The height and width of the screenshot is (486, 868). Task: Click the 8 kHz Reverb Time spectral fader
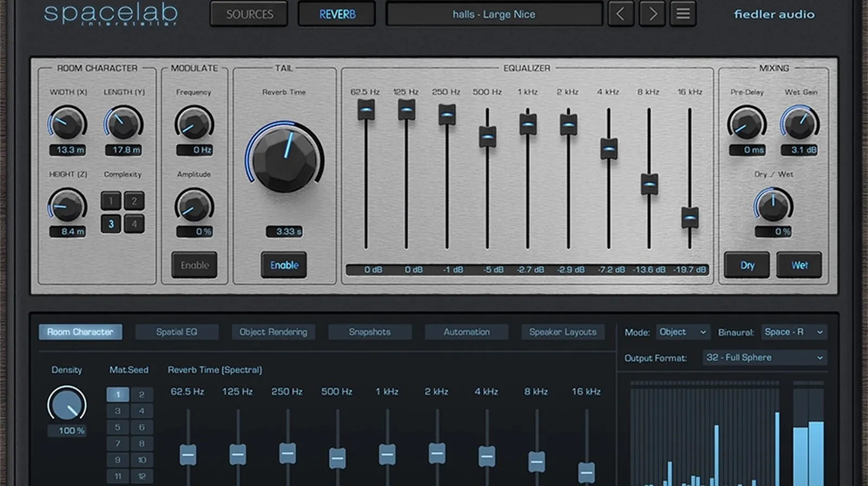(x=537, y=462)
